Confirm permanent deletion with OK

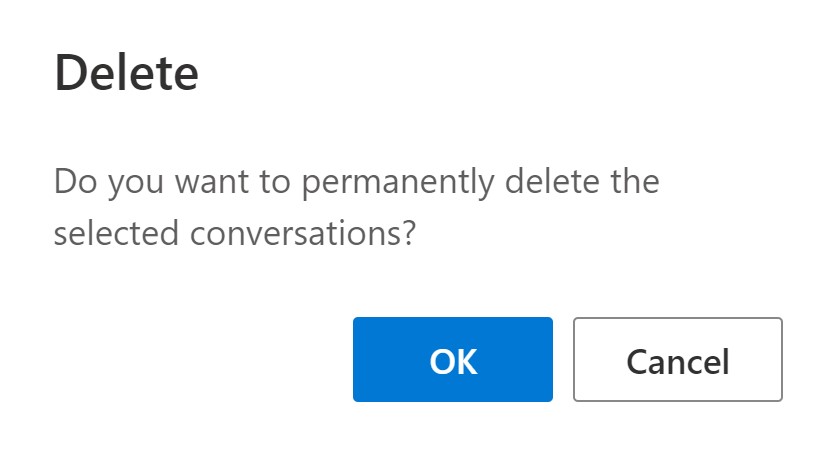[x=453, y=360]
